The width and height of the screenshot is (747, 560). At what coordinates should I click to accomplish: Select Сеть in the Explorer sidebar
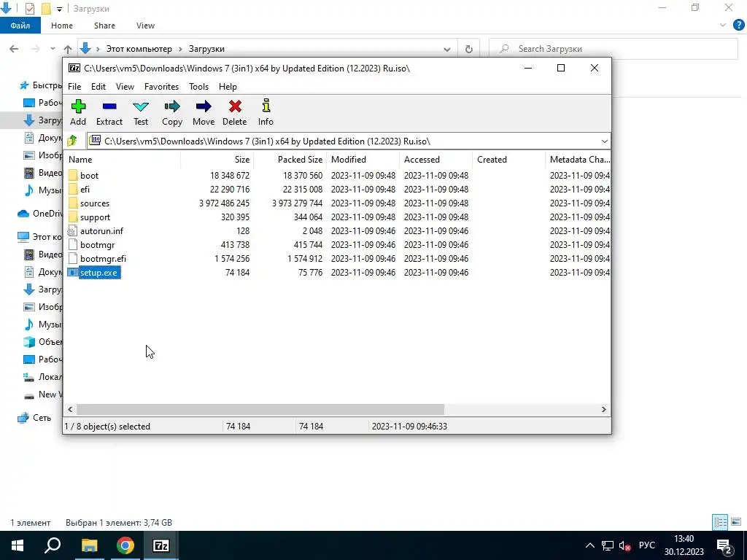pyautogui.click(x=42, y=418)
